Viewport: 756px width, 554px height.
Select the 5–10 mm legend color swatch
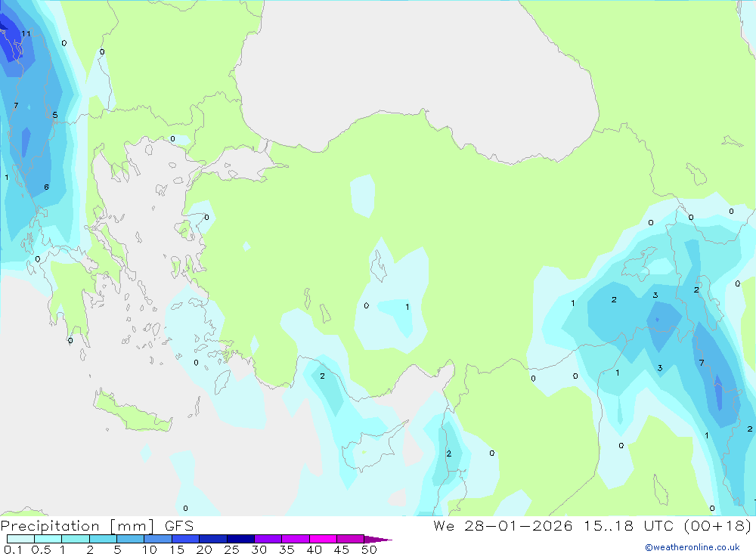(x=131, y=539)
